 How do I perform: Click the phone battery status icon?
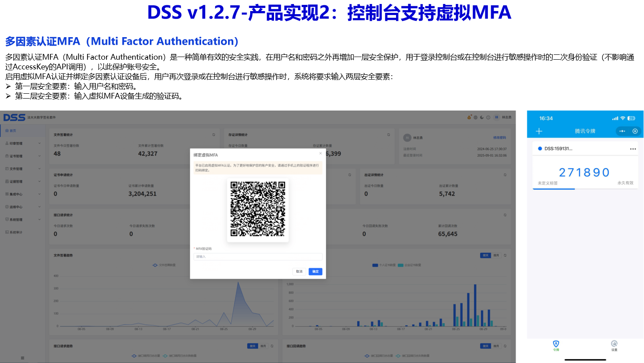(631, 118)
